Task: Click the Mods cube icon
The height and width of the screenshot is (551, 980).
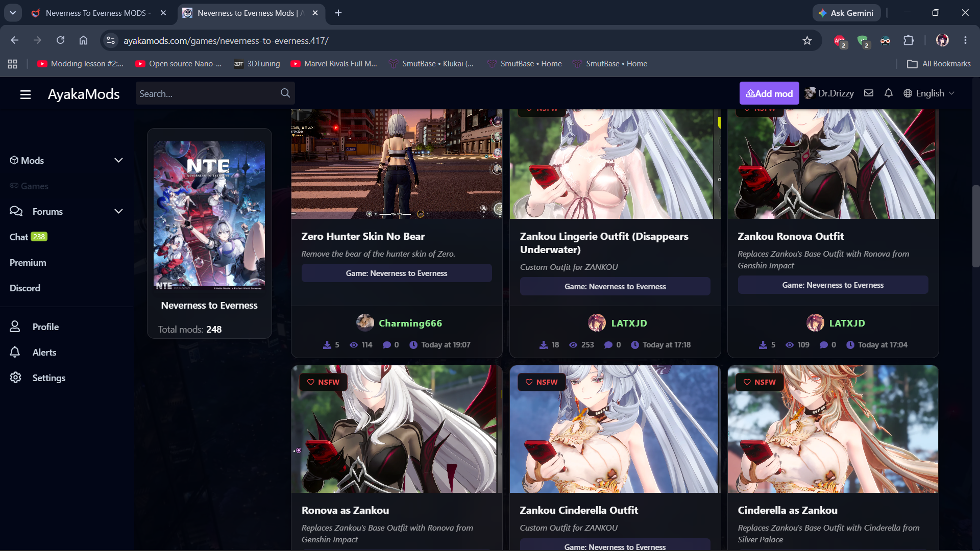Action: (x=14, y=160)
